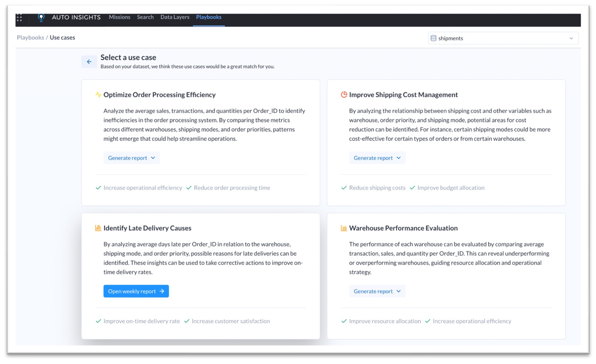Open the Missions tab
596x364 pixels.
[x=120, y=17]
